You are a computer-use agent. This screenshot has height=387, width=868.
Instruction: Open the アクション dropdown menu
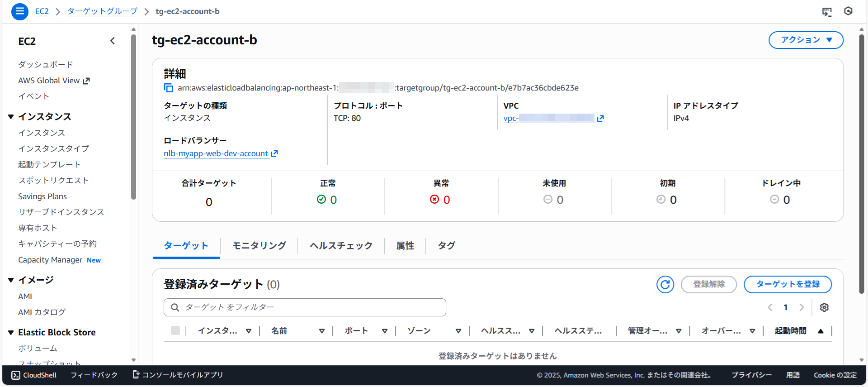806,40
